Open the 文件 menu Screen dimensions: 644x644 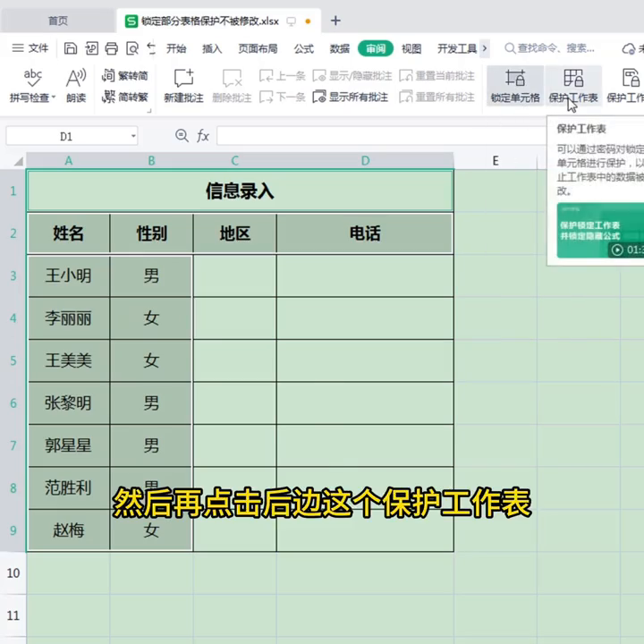(30, 48)
